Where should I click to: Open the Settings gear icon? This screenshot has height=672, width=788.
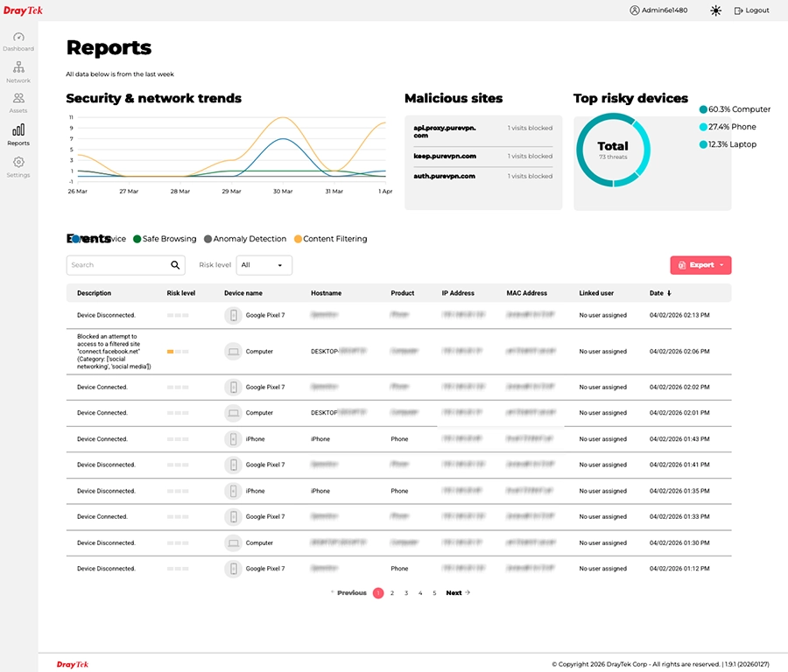[x=18, y=163]
